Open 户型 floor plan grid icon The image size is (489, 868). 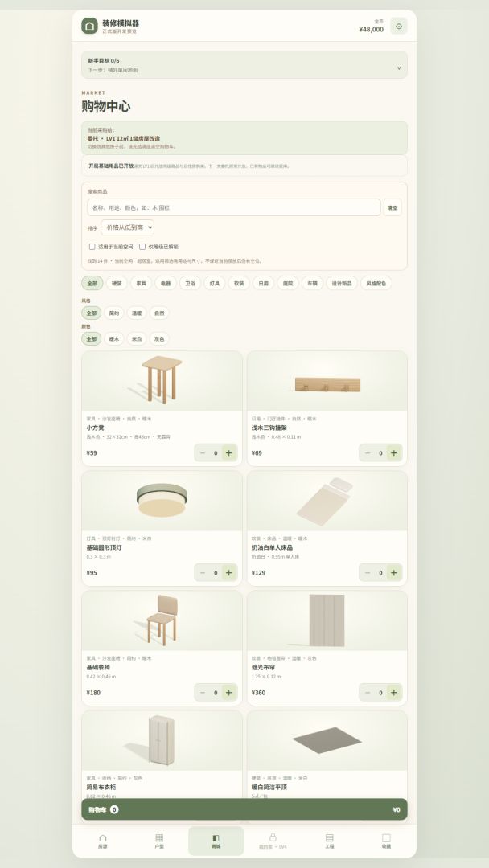[x=159, y=838]
